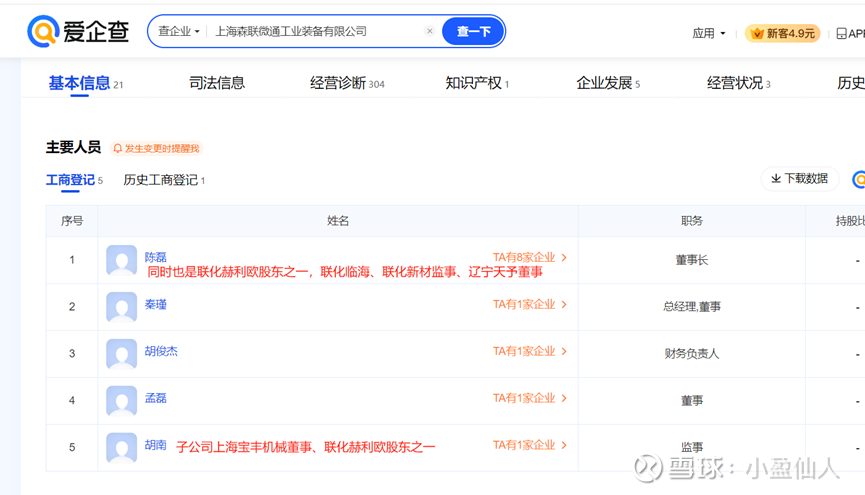This screenshot has height=495, width=865.
Task: Click the 财务负责人 position cell
Action: pyautogui.click(x=692, y=354)
